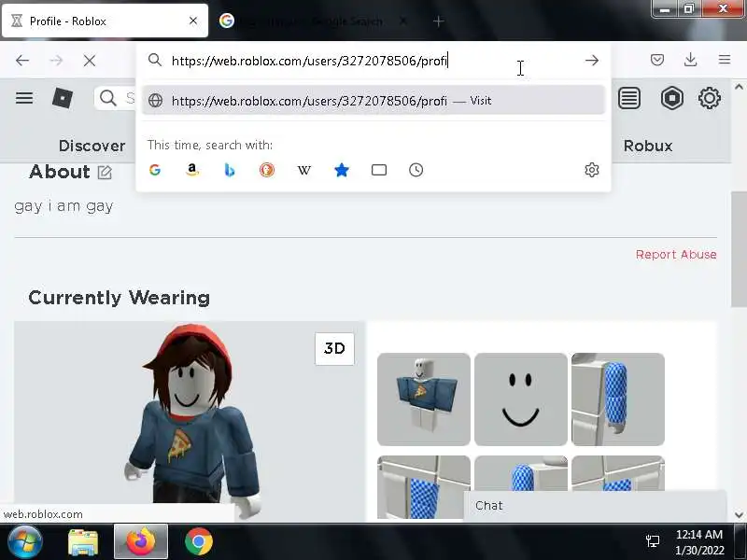
Task: Click the page vertical scrollbar thumb
Action: coord(739,249)
